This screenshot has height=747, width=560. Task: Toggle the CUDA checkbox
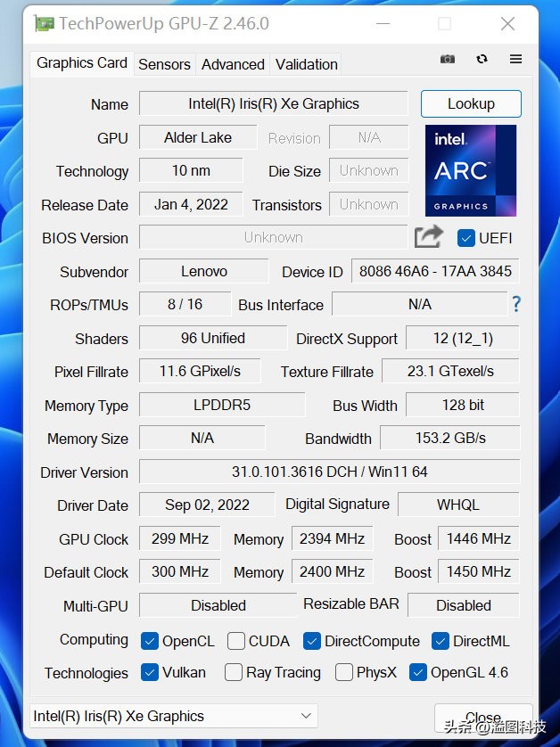[x=236, y=641]
